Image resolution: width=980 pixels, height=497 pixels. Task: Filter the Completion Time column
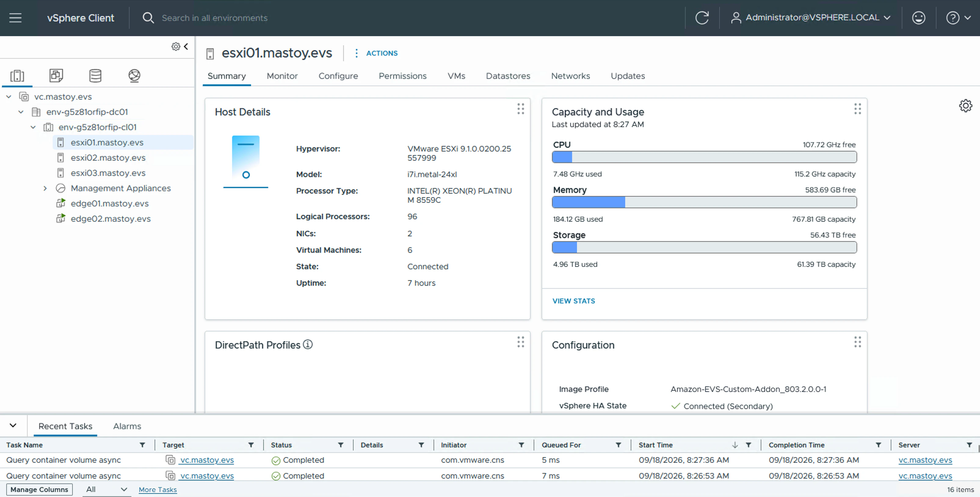[x=878, y=445]
